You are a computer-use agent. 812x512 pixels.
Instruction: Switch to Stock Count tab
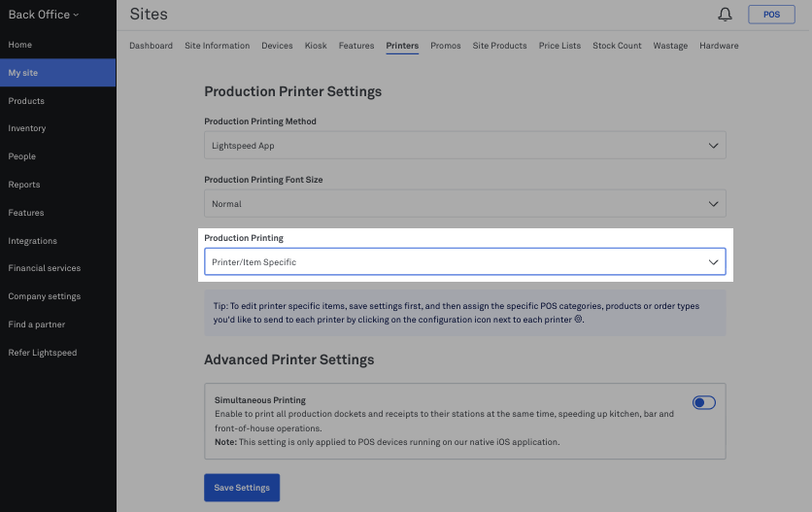click(617, 46)
